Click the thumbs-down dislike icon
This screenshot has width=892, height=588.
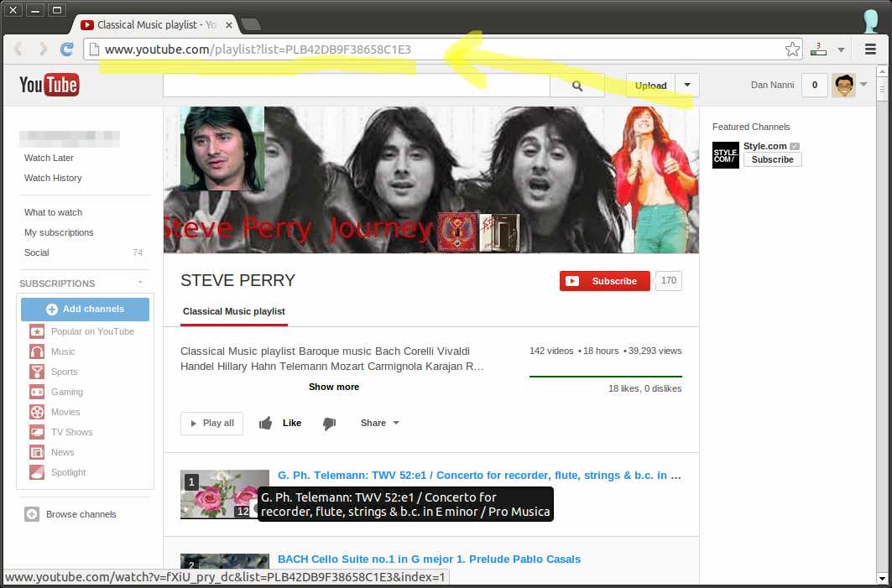pos(330,424)
